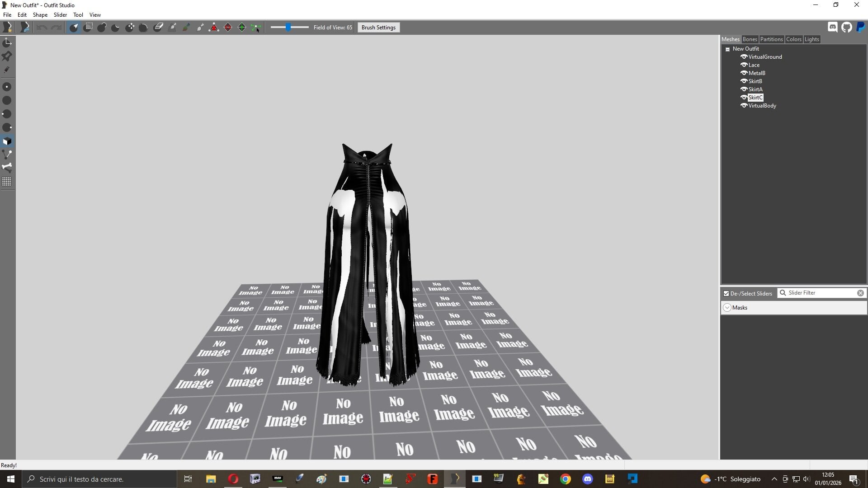Switch to the Bones tab
The height and width of the screenshot is (488, 868).
(750, 39)
